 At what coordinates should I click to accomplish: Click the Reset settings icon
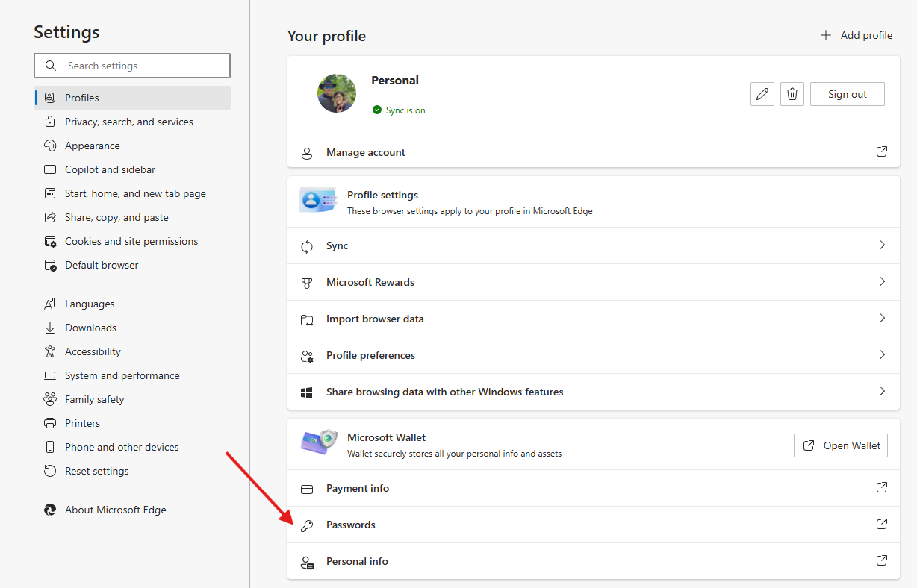click(x=50, y=471)
